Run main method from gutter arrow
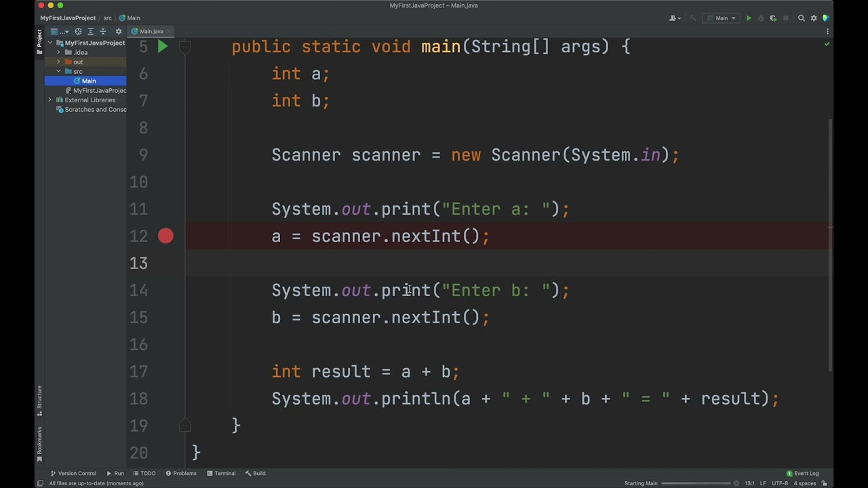868x488 pixels. click(x=163, y=47)
